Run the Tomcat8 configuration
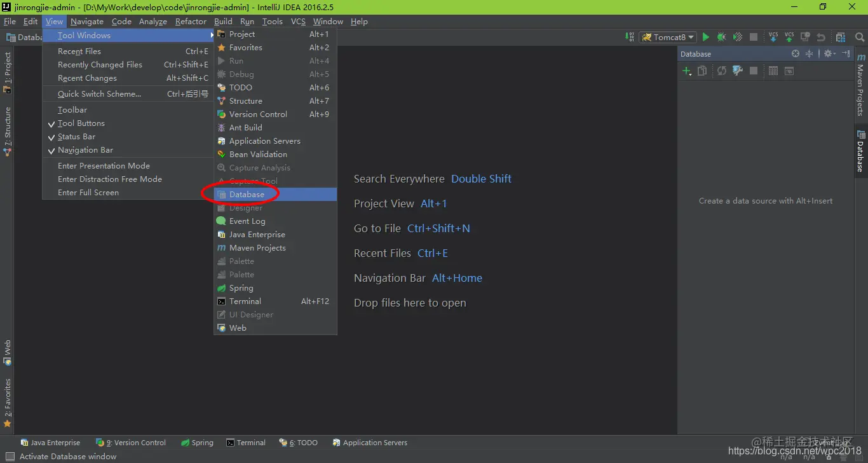 (x=705, y=37)
